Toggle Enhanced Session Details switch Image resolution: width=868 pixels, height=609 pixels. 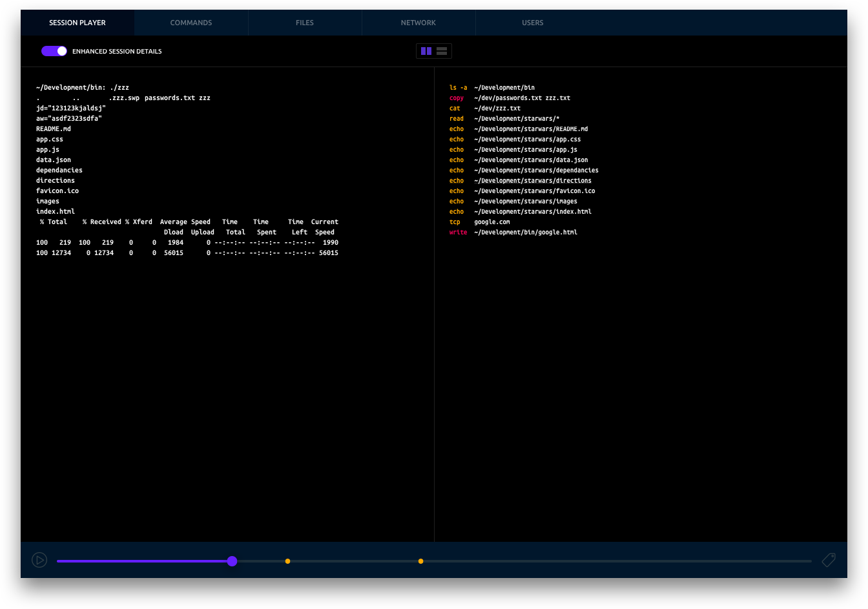[x=54, y=51]
